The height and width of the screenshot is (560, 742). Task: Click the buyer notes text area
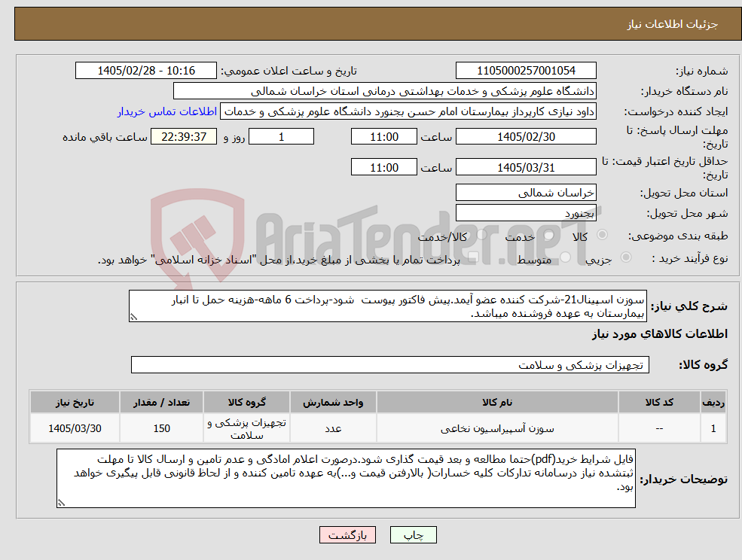[x=346, y=478]
